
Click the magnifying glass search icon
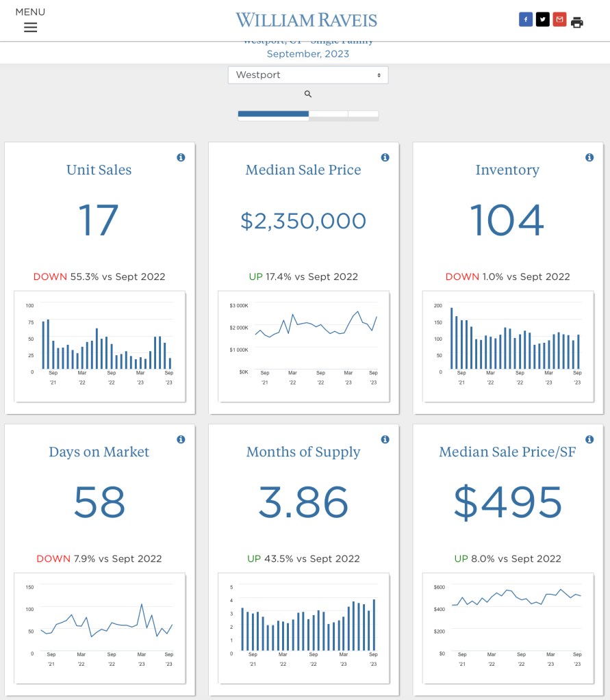point(308,94)
